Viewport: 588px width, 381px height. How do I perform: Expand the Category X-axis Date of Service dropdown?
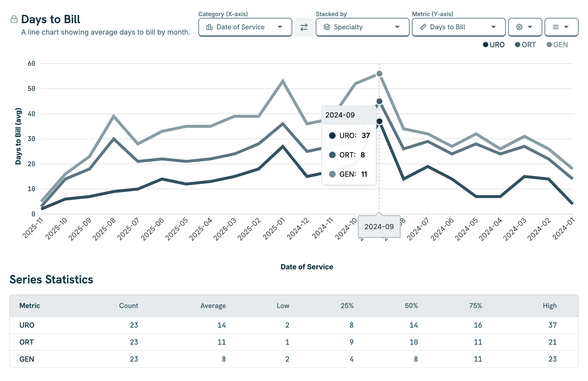[245, 27]
